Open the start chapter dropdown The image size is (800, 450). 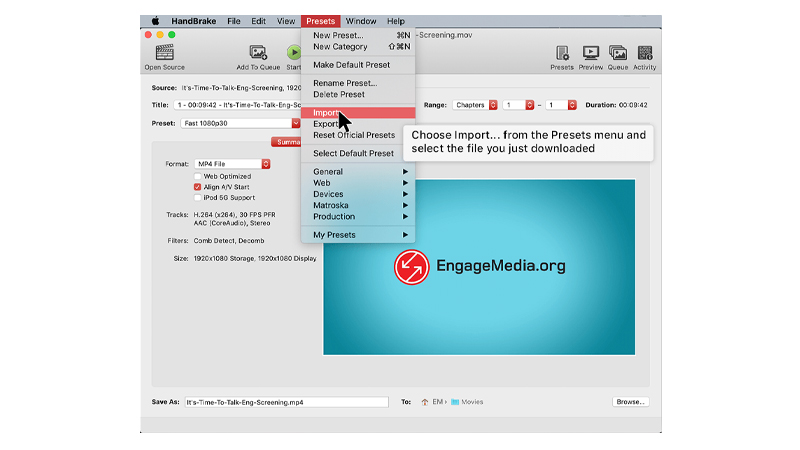coord(518,105)
